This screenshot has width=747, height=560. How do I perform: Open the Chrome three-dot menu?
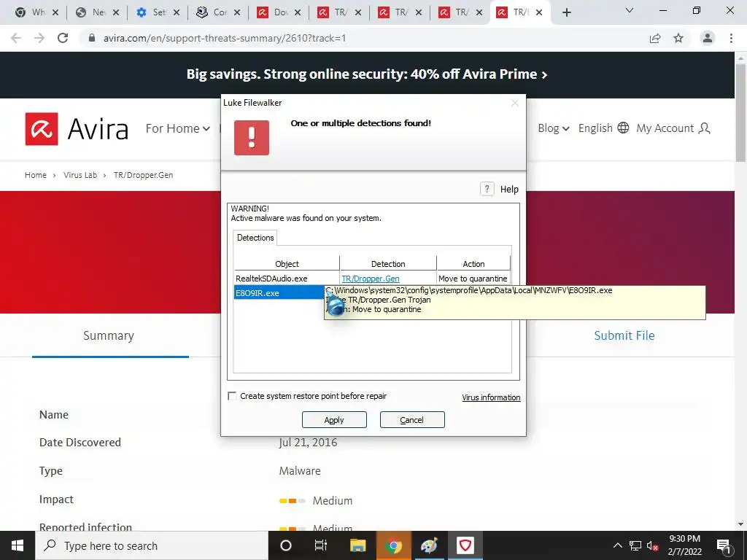coord(731,38)
